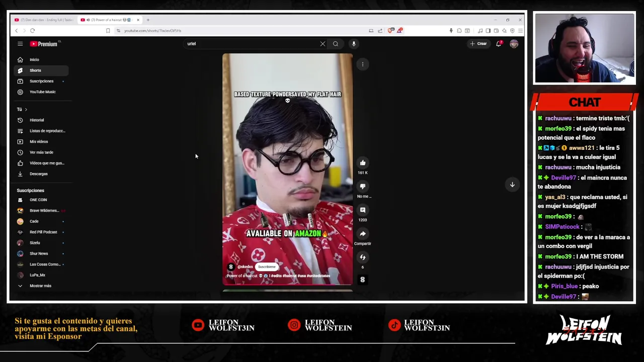Open the Short's three-dot options menu
This screenshot has width=644, height=362.
pyautogui.click(x=362, y=64)
